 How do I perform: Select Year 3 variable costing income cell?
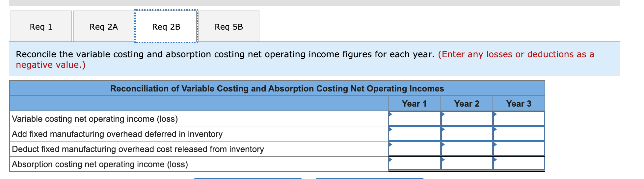(x=519, y=118)
